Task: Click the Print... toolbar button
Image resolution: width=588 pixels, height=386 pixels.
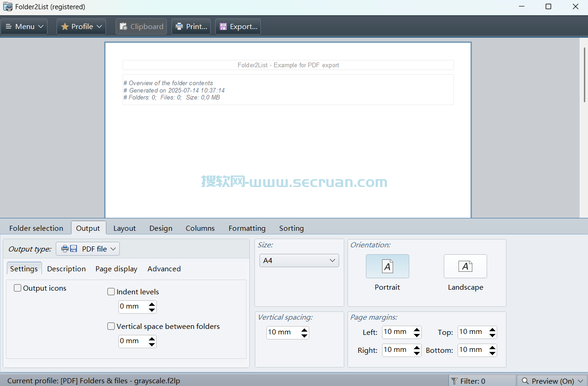Action: 191,27
